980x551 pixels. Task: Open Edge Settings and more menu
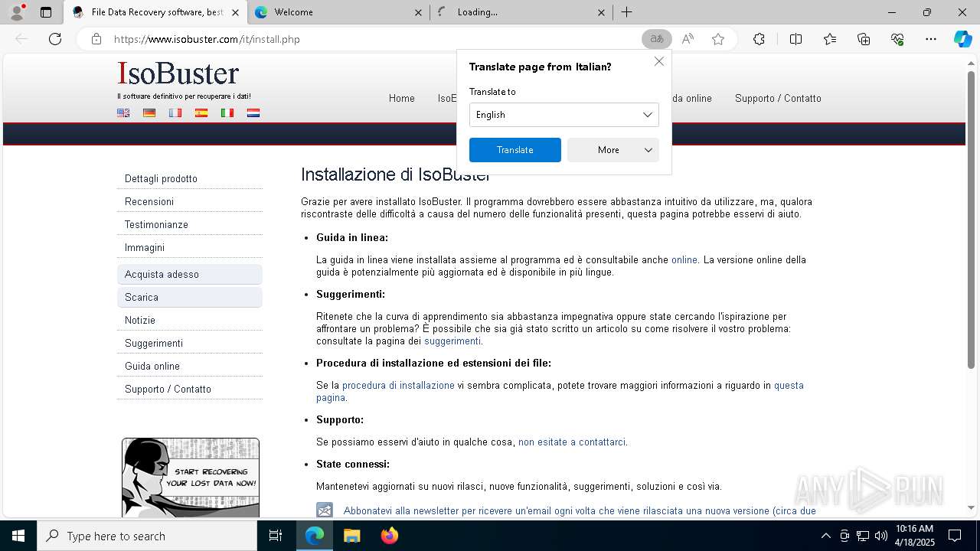931,39
